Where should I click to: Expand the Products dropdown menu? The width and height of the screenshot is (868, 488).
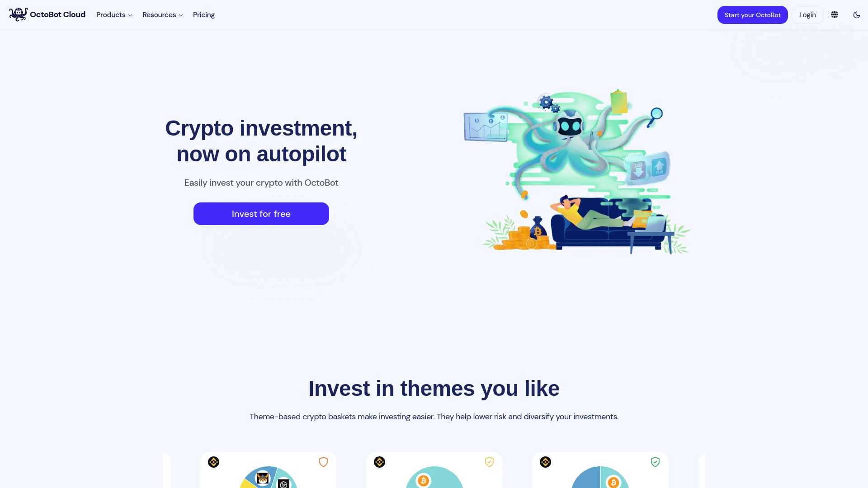coord(114,14)
